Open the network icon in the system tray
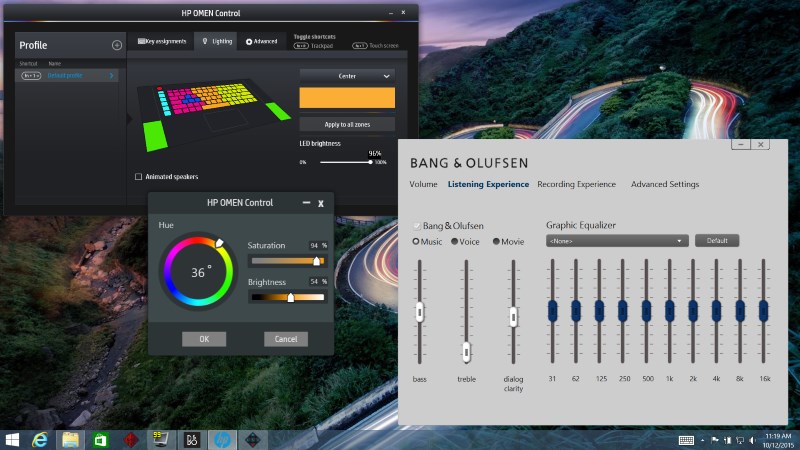 (740, 440)
